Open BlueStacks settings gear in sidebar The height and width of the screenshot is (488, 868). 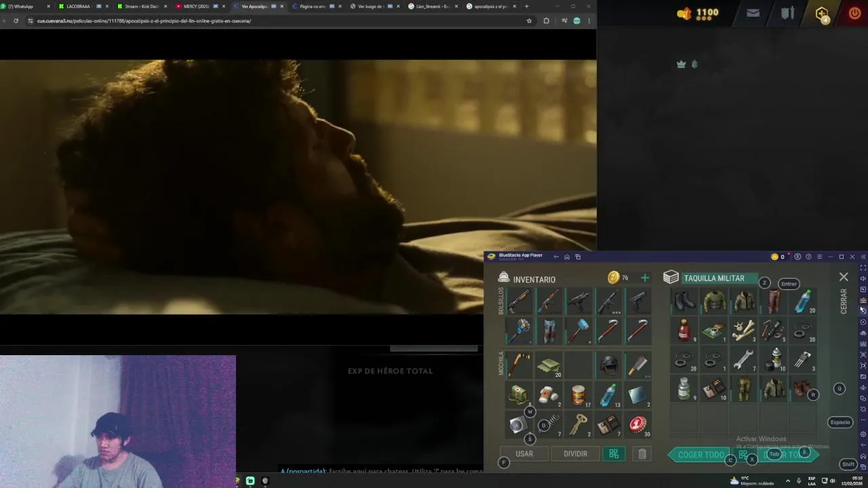click(863, 434)
